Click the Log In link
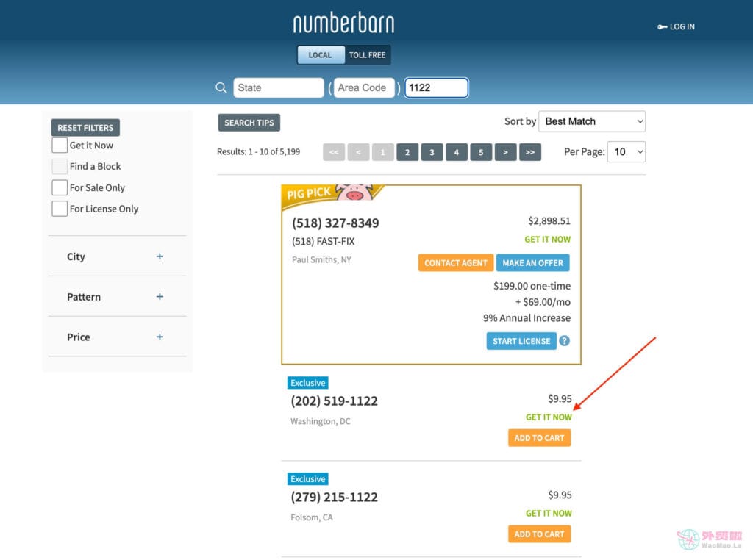 click(x=676, y=26)
